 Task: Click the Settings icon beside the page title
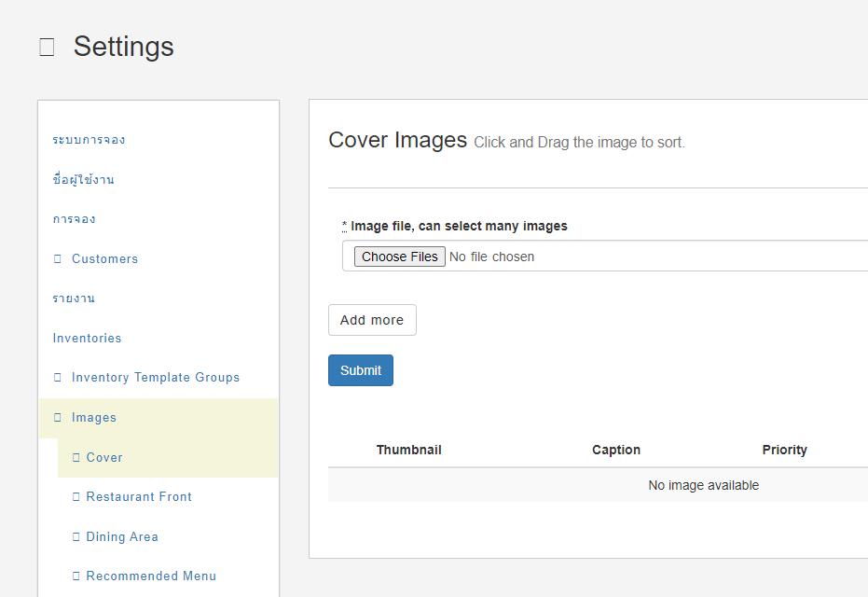point(47,48)
